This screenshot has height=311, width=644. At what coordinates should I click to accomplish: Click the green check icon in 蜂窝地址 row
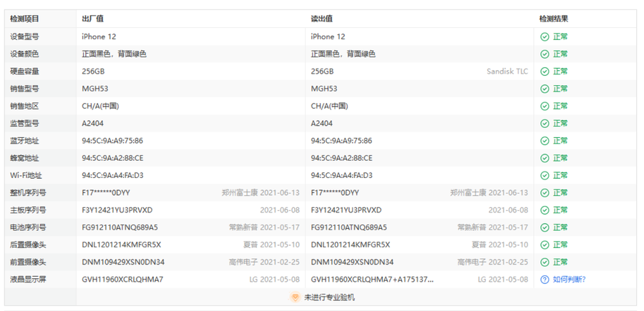point(545,158)
